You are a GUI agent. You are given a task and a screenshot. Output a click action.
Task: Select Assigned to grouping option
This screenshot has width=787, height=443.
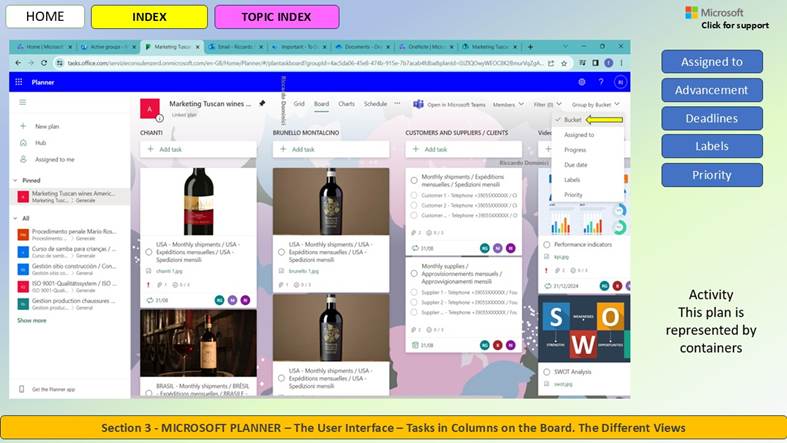coord(579,135)
